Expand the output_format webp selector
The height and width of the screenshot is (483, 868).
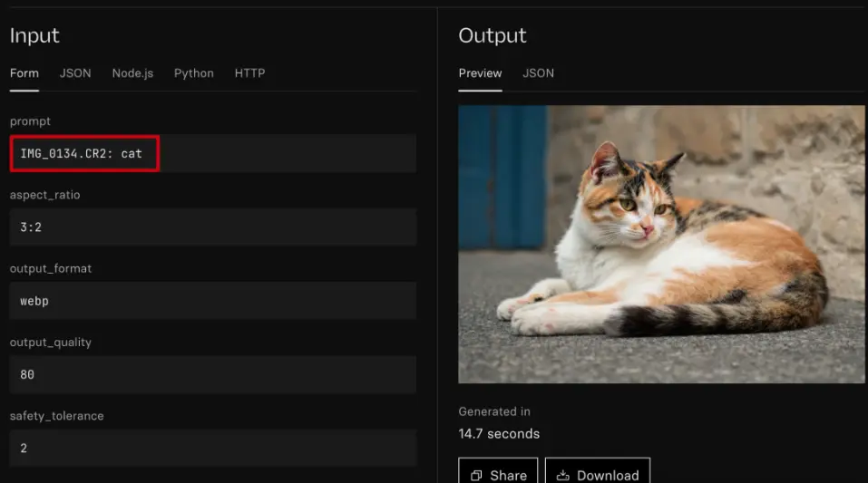212,301
